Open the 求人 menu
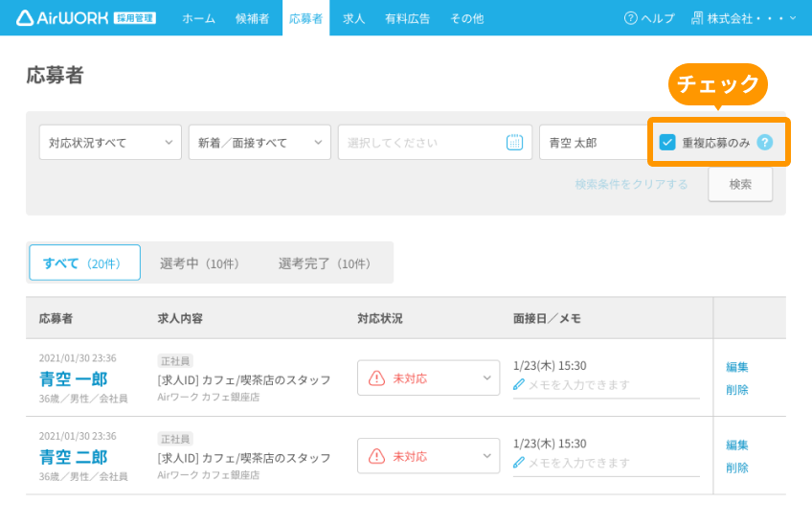812x526 pixels. pos(353,18)
